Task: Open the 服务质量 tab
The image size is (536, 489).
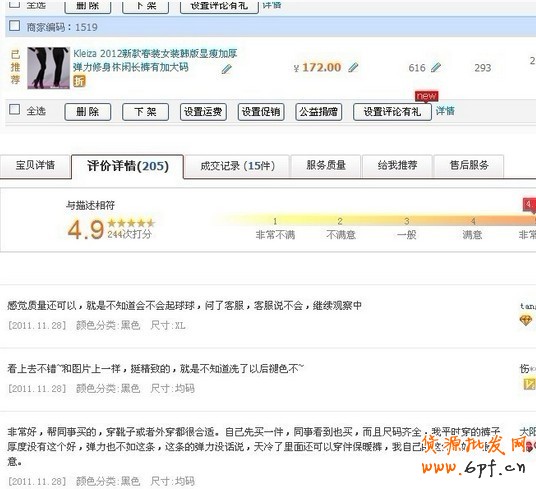Action: pos(326,166)
